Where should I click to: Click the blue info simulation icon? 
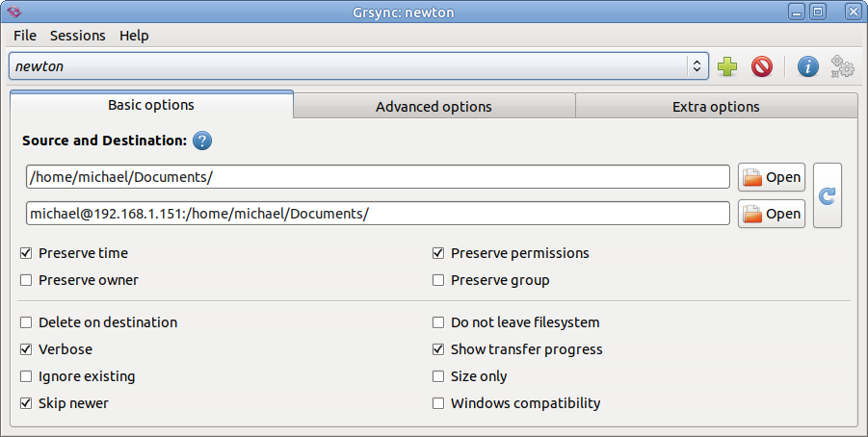point(808,66)
